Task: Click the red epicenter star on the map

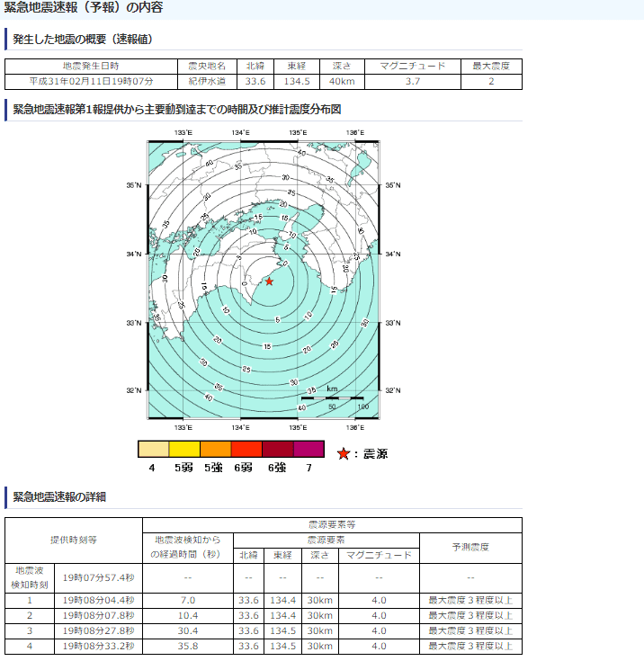Action: tap(269, 281)
